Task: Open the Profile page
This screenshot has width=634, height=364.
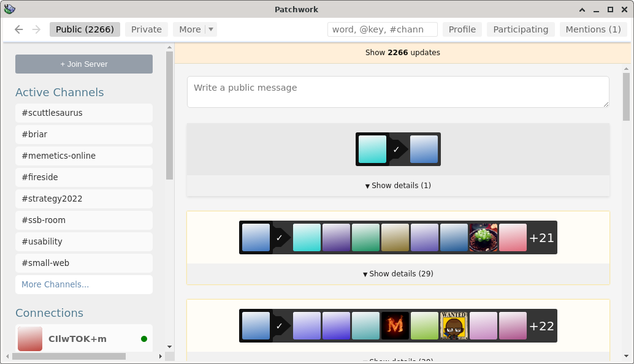Action: (x=462, y=29)
